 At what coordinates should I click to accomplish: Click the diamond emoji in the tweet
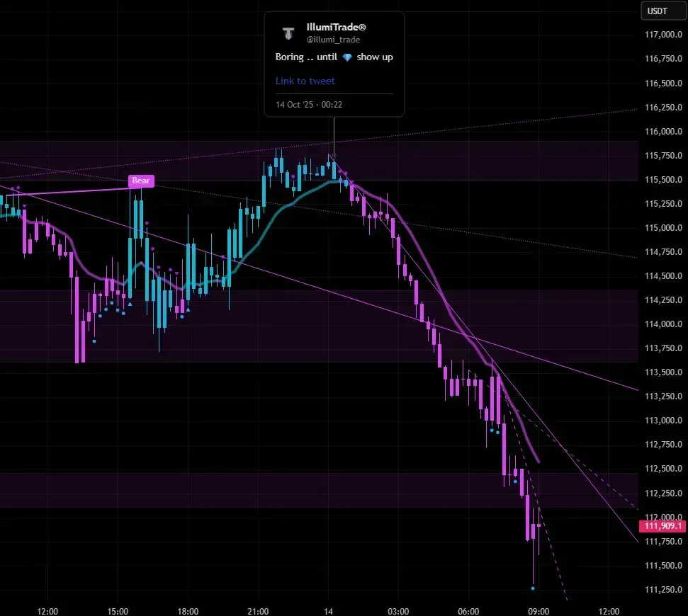click(347, 57)
